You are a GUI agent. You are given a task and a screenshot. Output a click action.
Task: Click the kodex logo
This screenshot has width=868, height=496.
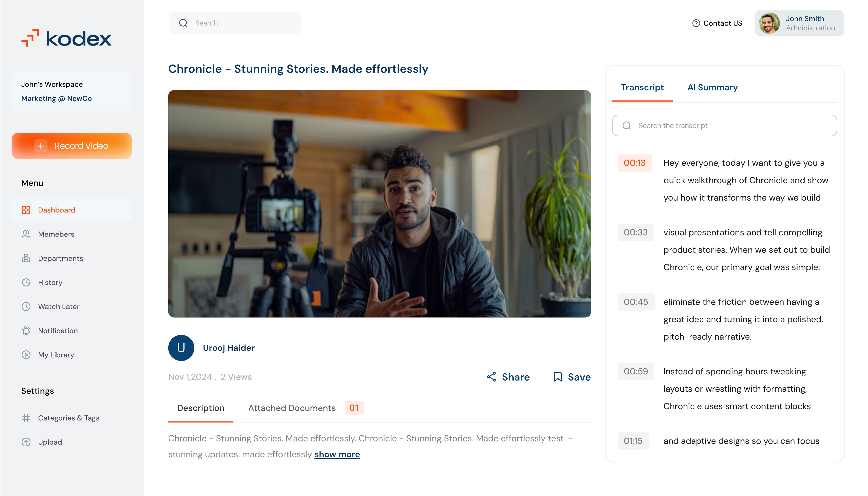[66, 38]
